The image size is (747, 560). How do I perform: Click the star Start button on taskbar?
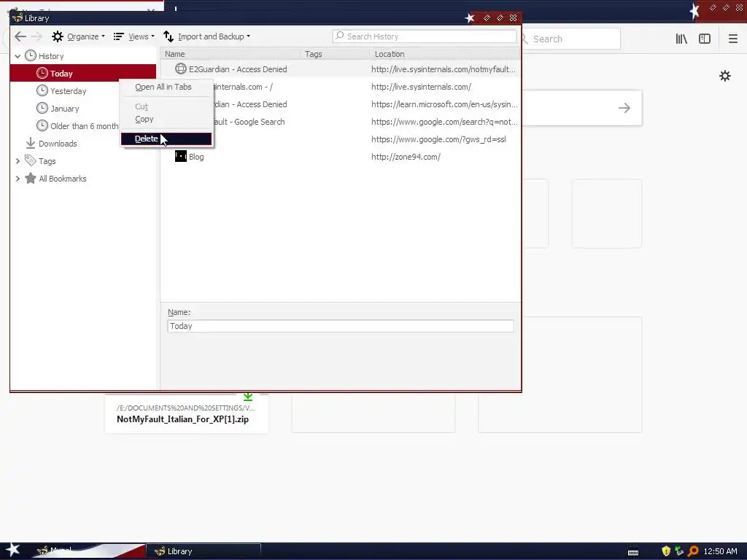coord(12,550)
